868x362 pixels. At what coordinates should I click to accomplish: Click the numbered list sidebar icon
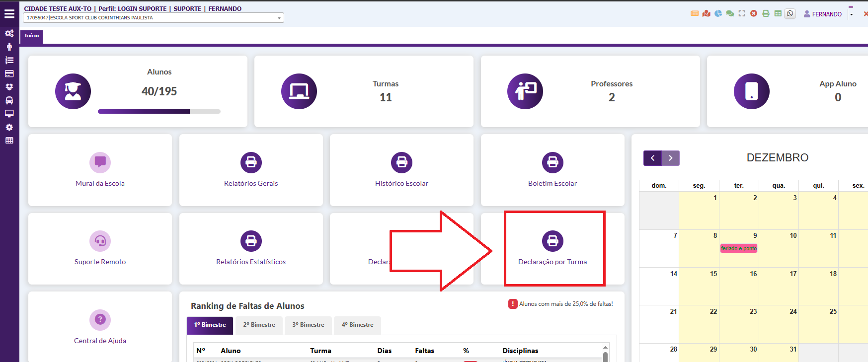pos(9,60)
